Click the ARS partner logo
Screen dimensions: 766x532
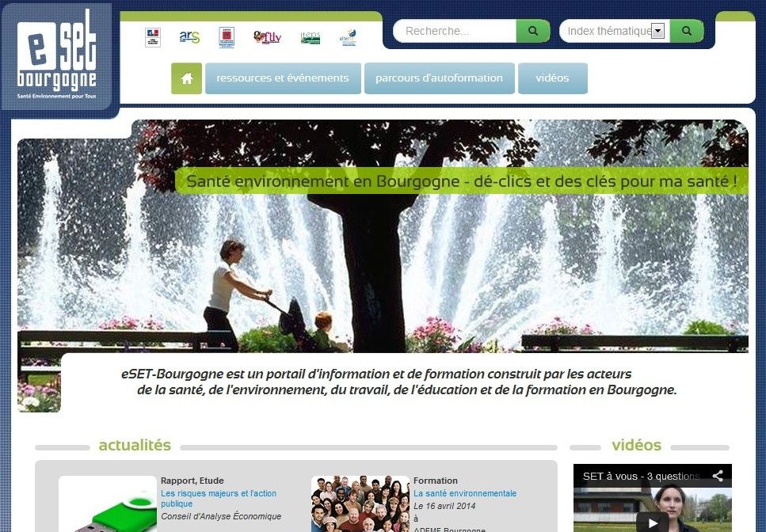pos(189,36)
